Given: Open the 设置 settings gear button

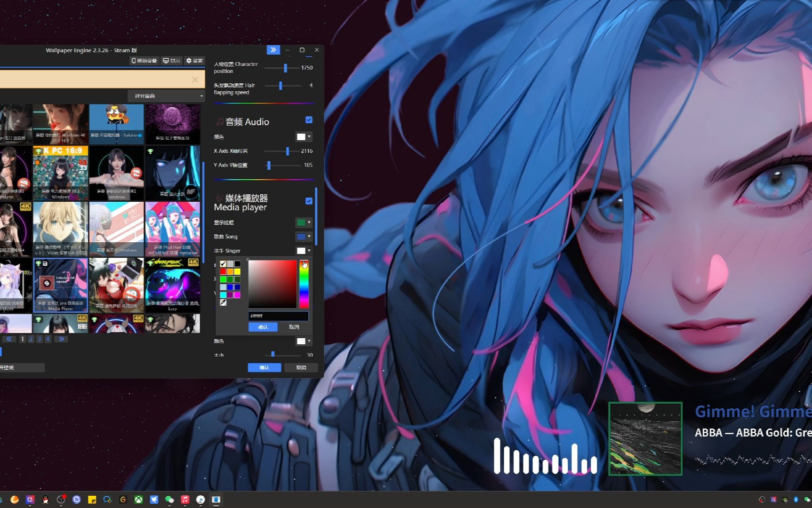Looking at the screenshot, I should (x=194, y=61).
